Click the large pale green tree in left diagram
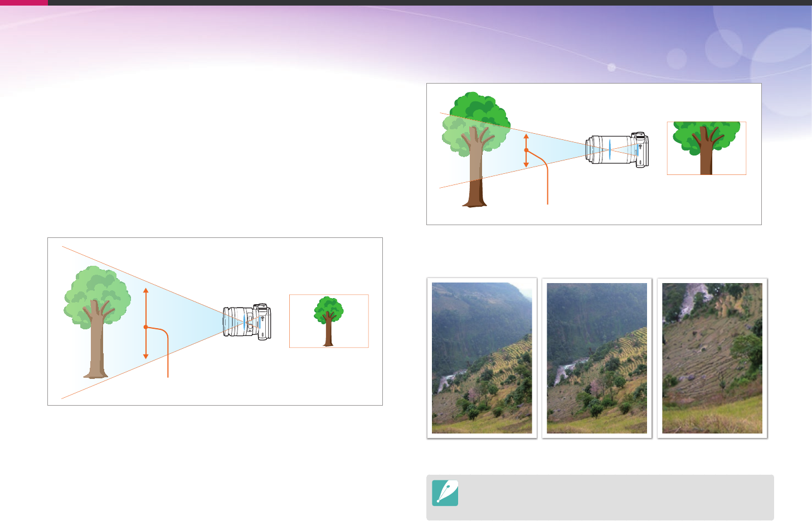The height and width of the screenshot is (521, 812). coord(98,322)
